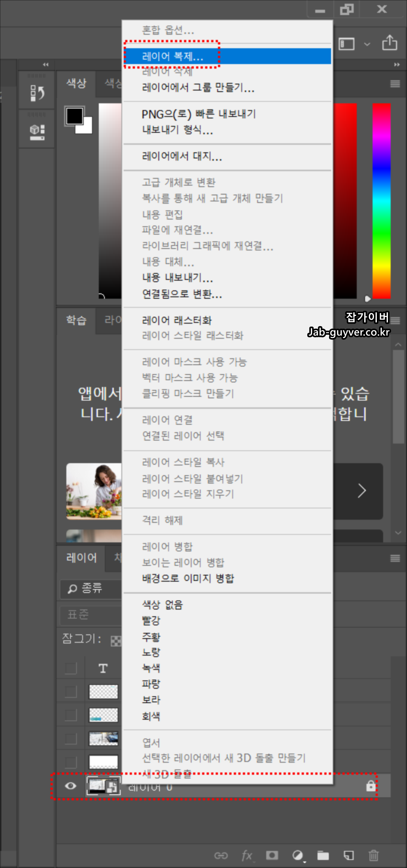Add a layer mask icon
The width and height of the screenshot is (407, 868).
click(x=272, y=855)
